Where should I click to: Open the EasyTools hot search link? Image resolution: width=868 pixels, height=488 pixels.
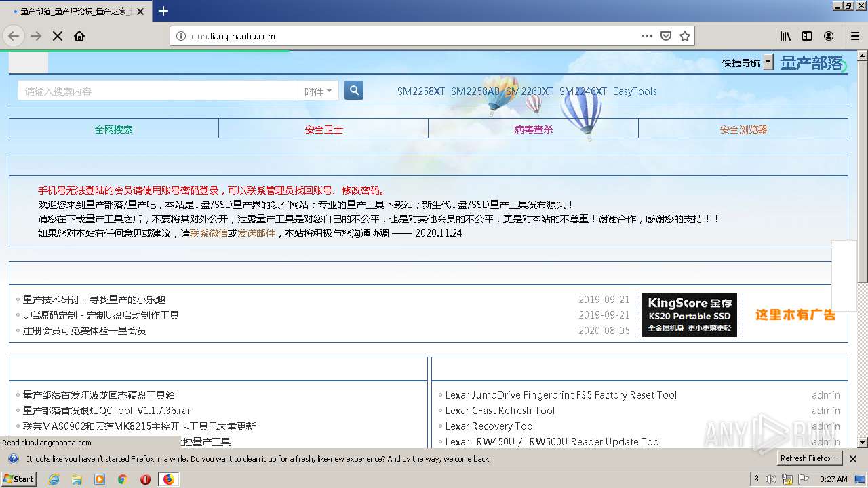635,91
